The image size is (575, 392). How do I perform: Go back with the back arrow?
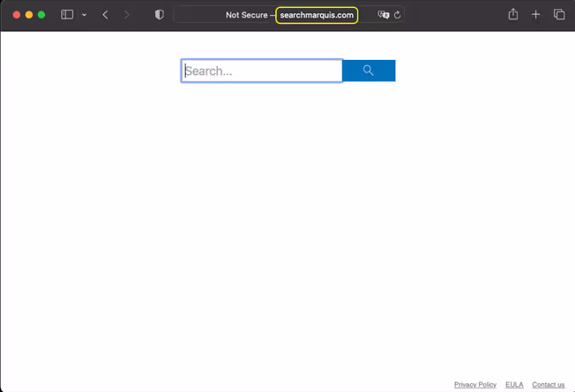(x=105, y=15)
